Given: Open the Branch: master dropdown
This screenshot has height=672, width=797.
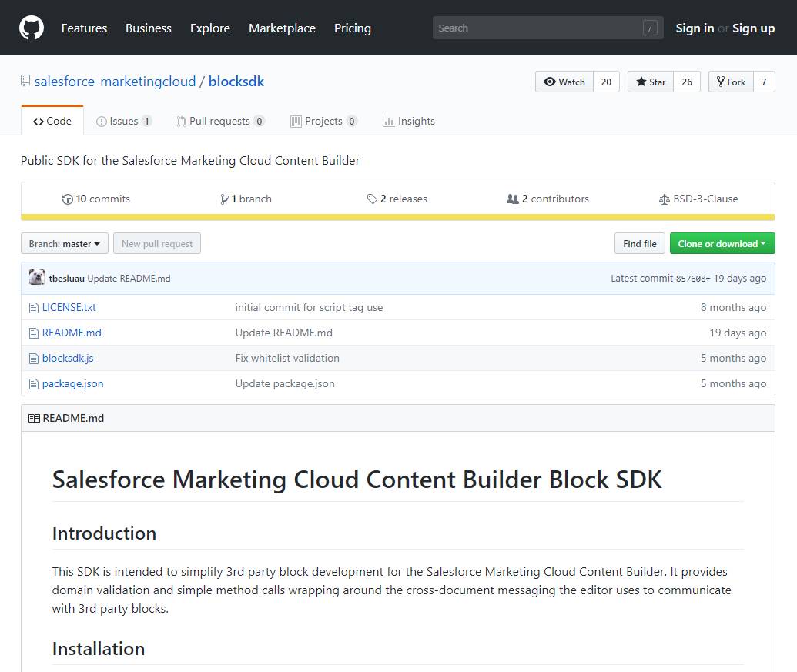Looking at the screenshot, I should (65, 244).
